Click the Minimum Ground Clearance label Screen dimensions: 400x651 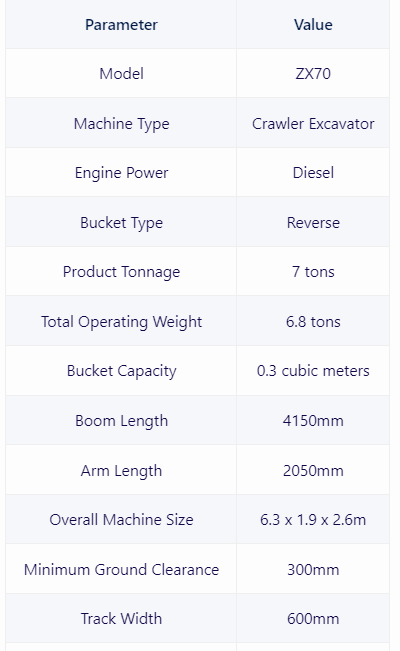[x=121, y=570]
